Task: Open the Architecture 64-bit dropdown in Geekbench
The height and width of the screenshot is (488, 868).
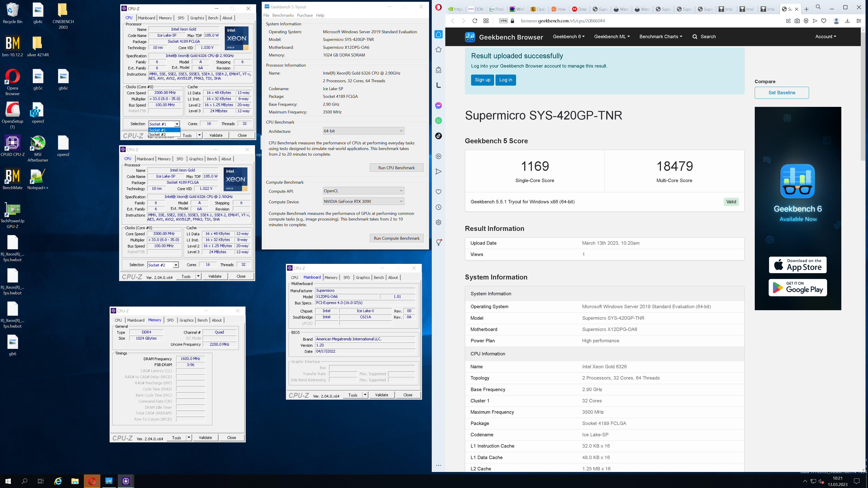Action: (x=363, y=131)
